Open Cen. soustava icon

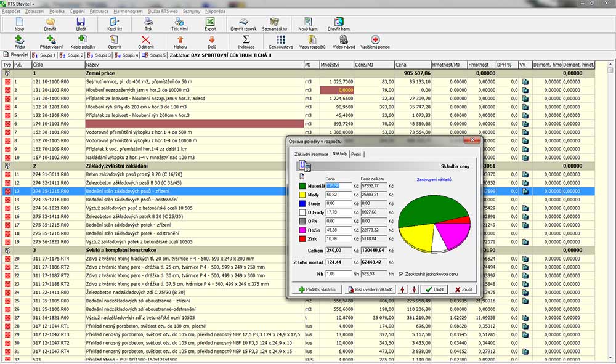pyautogui.click(x=280, y=39)
